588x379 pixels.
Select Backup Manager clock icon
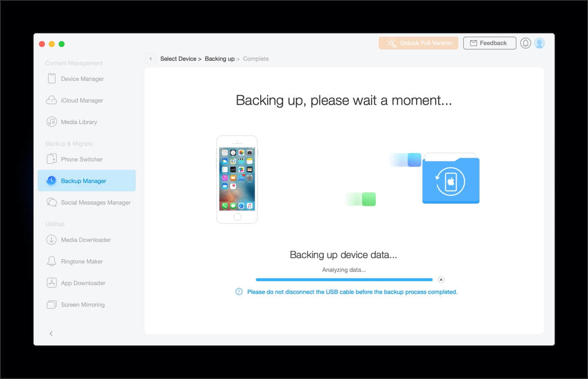51,181
